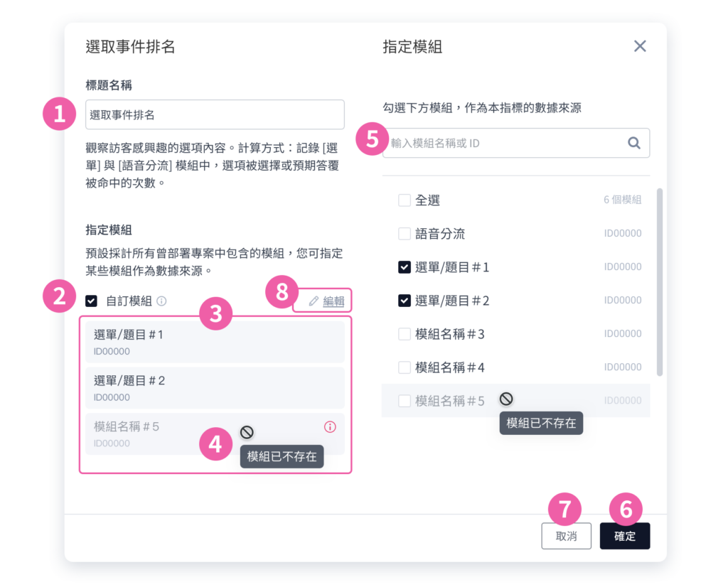Viewport: 728px width, 587px height.
Task: Click the ID00000 value on 語音分流 row
Action: point(623,233)
